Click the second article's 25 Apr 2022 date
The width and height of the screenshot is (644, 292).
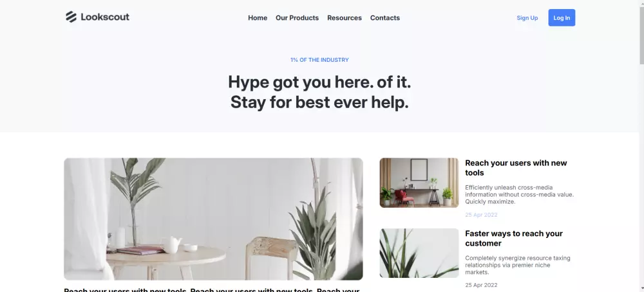pos(481,285)
